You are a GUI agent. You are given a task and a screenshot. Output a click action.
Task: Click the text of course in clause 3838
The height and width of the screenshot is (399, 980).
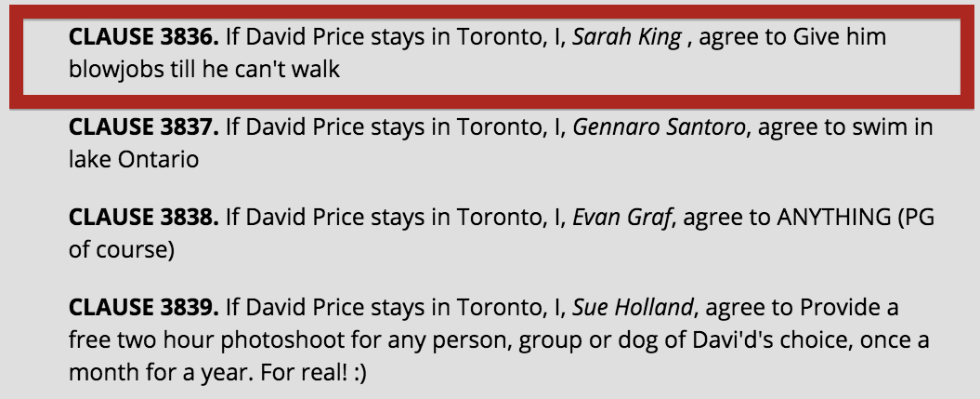[121, 250]
